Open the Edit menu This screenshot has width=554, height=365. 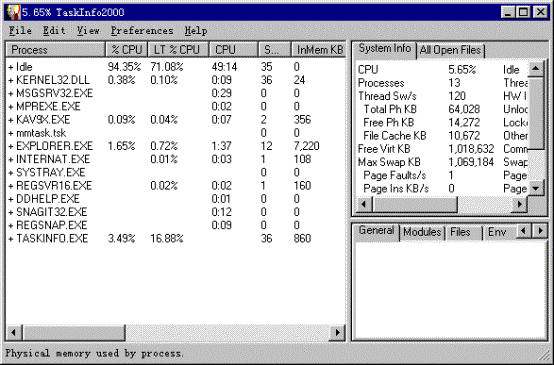click(54, 31)
